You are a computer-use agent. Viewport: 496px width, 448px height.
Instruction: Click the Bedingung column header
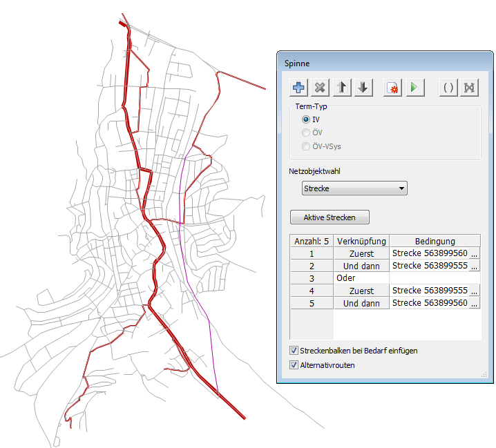[435, 242]
